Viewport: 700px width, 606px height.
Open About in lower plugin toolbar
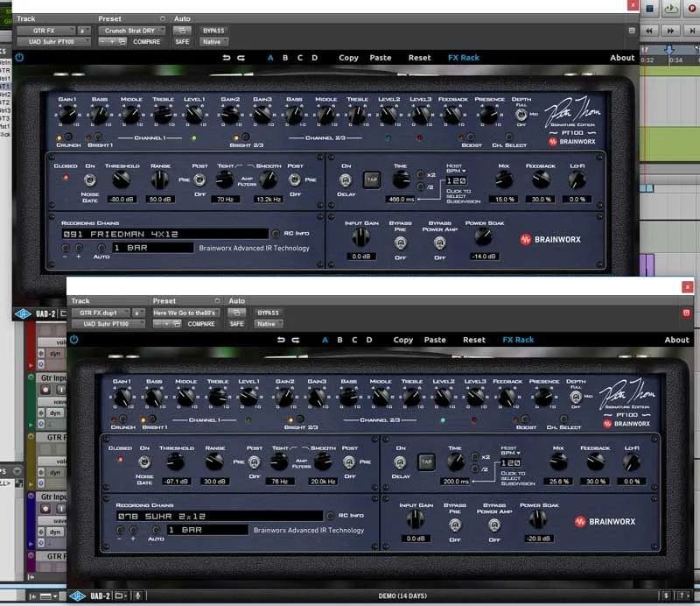coord(676,340)
